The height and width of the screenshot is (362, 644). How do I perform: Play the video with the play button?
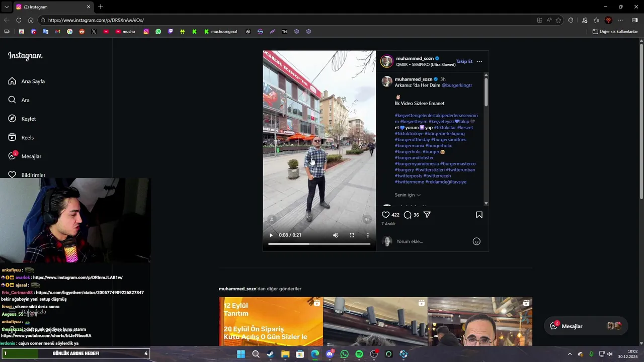(271, 235)
